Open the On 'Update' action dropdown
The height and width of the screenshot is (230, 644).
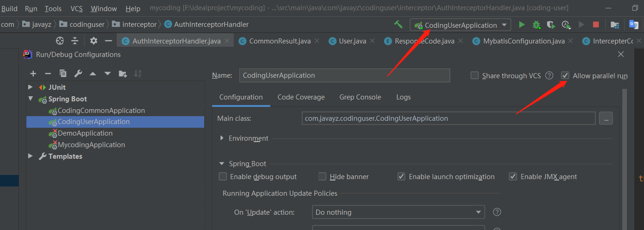pyautogui.click(x=399, y=212)
